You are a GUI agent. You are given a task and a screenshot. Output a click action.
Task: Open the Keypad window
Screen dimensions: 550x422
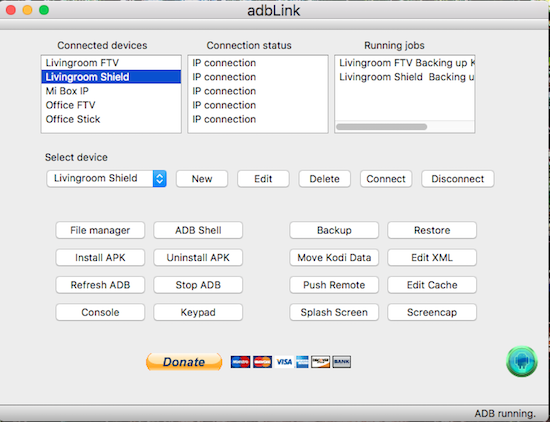click(198, 312)
